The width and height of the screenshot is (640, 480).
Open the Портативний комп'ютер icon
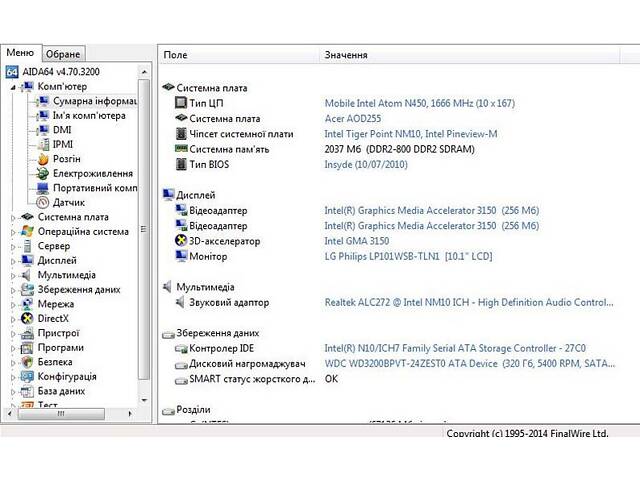tap(42, 188)
